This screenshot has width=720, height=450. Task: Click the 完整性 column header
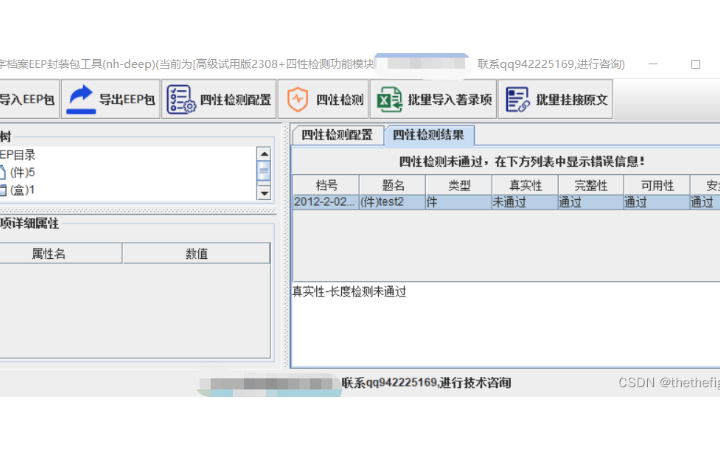click(591, 185)
